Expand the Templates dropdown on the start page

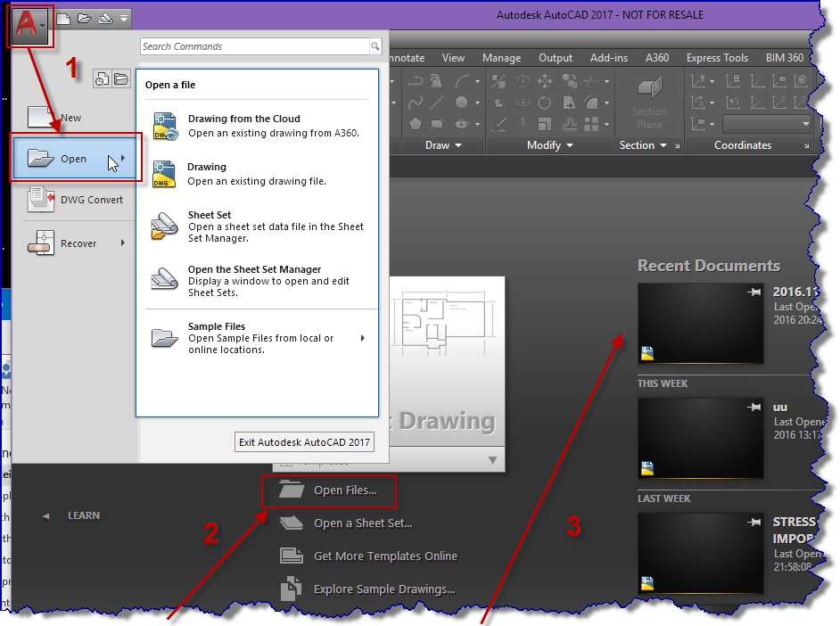point(491,460)
